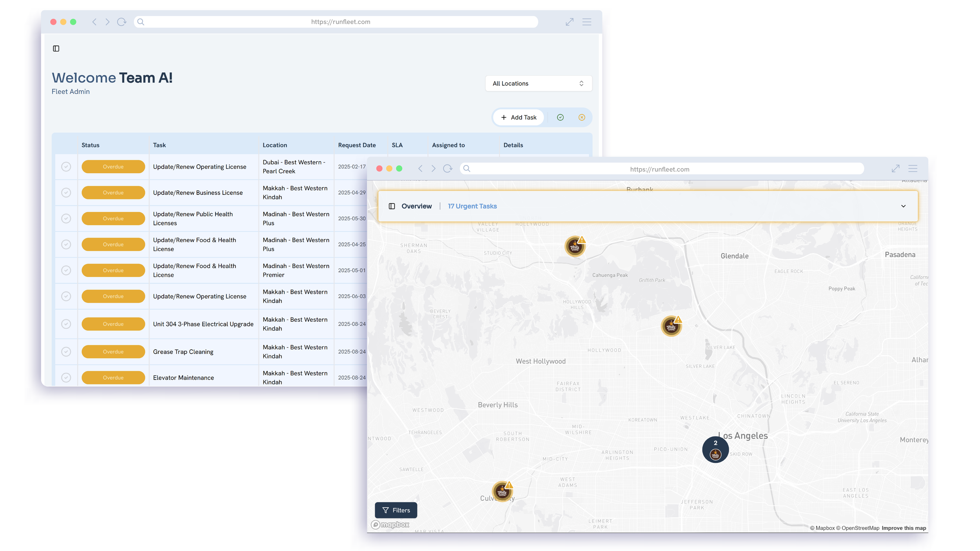Mark Update/Renew Business License as done
980x551 pixels.
66,192
